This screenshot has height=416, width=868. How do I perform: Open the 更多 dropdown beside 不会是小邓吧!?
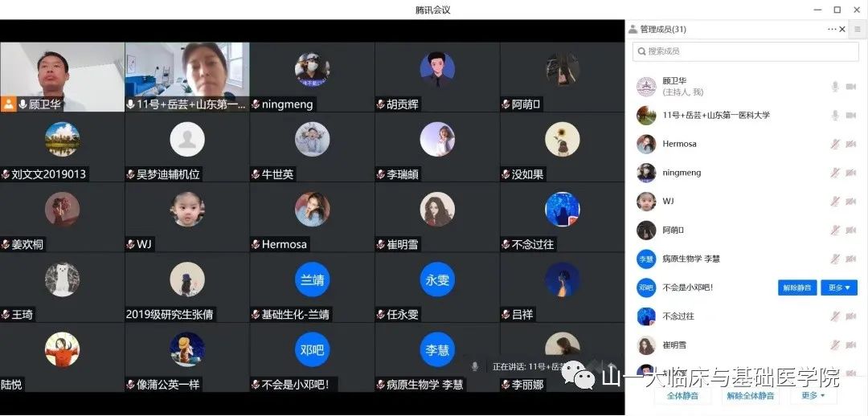pyautogui.click(x=838, y=288)
